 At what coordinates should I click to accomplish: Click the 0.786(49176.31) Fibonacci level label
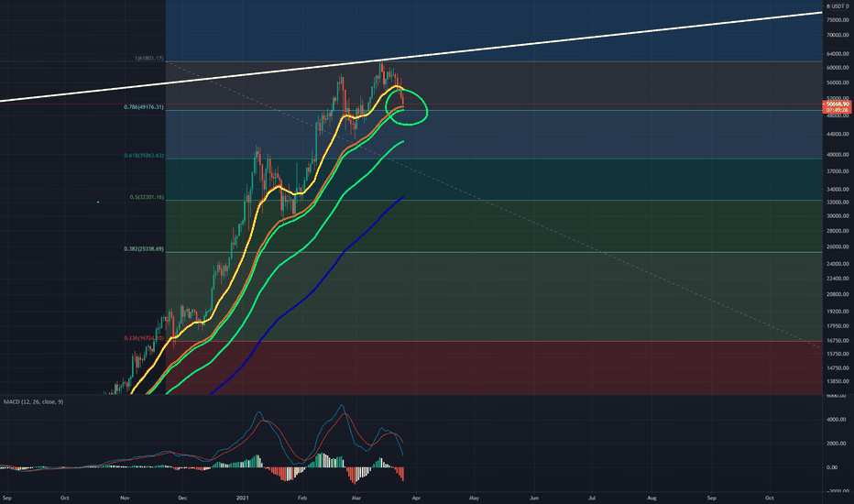click(x=144, y=107)
